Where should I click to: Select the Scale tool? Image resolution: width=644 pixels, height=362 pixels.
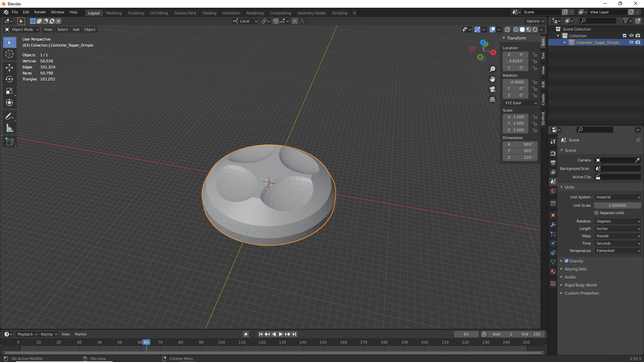click(x=9, y=91)
